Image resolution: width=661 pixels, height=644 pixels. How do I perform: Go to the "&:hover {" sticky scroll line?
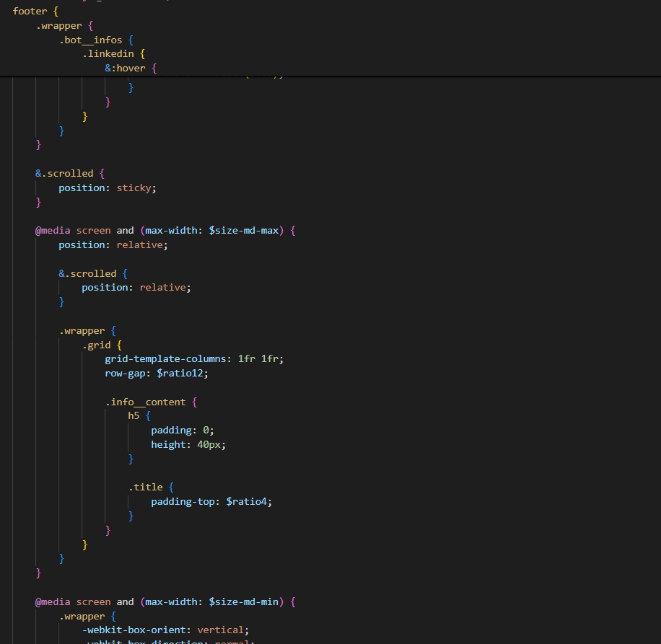(131, 68)
